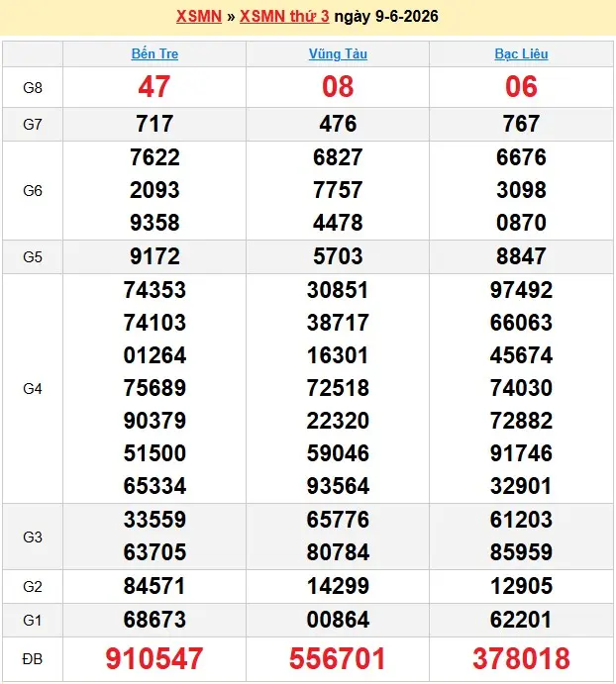
Task: Select the ĐB row label
Action: (33, 658)
